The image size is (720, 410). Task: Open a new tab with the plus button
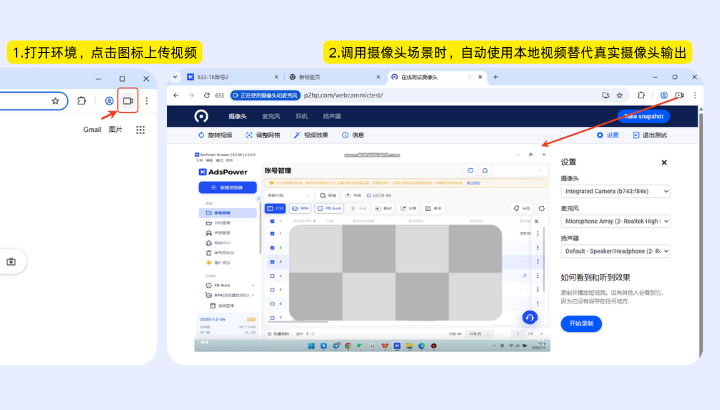point(495,77)
